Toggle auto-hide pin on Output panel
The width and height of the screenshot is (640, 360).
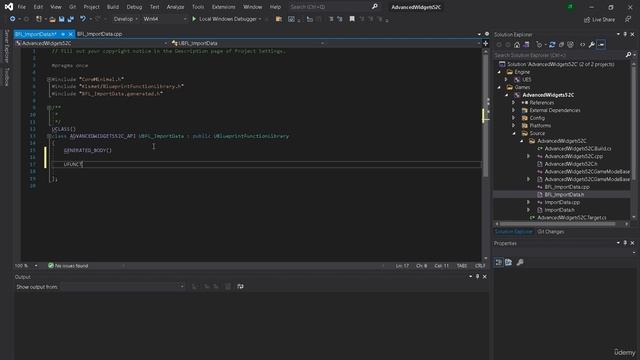(x=478, y=277)
